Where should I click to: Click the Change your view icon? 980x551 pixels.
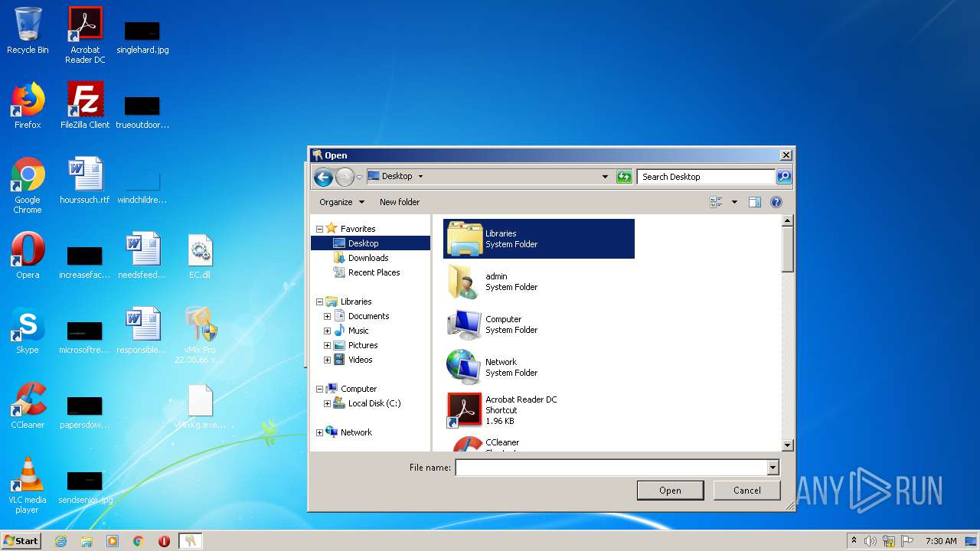(x=716, y=202)
